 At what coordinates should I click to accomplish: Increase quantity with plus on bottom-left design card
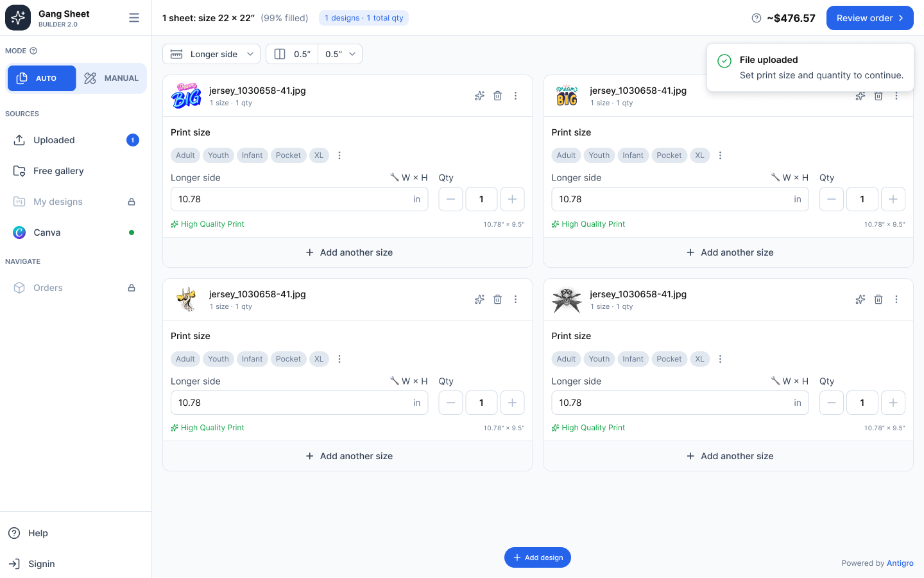click(512, 403)
